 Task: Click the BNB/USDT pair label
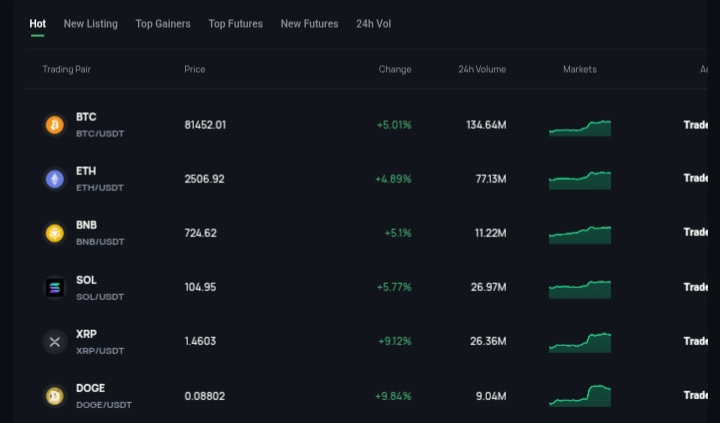(100, 242)
